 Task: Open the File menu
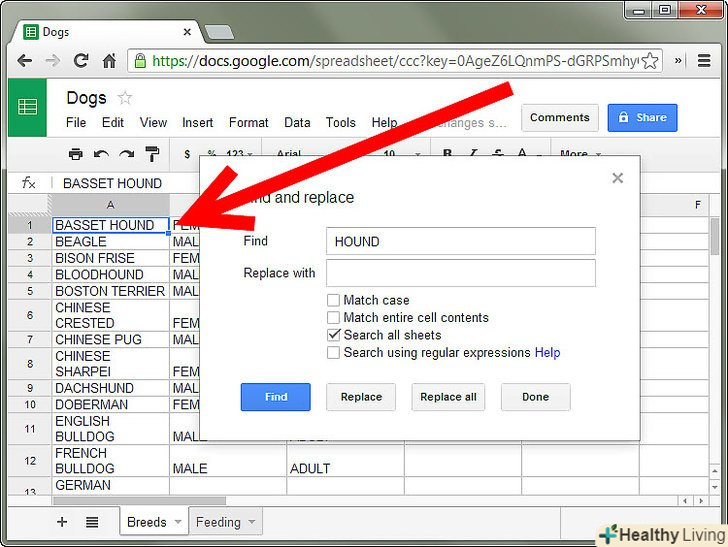click(x=76, y=123)
